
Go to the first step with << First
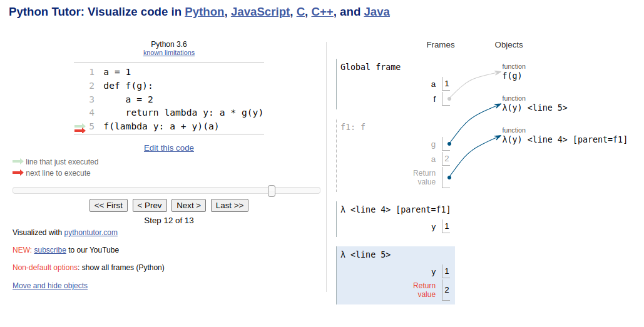[x=108, y=205]
